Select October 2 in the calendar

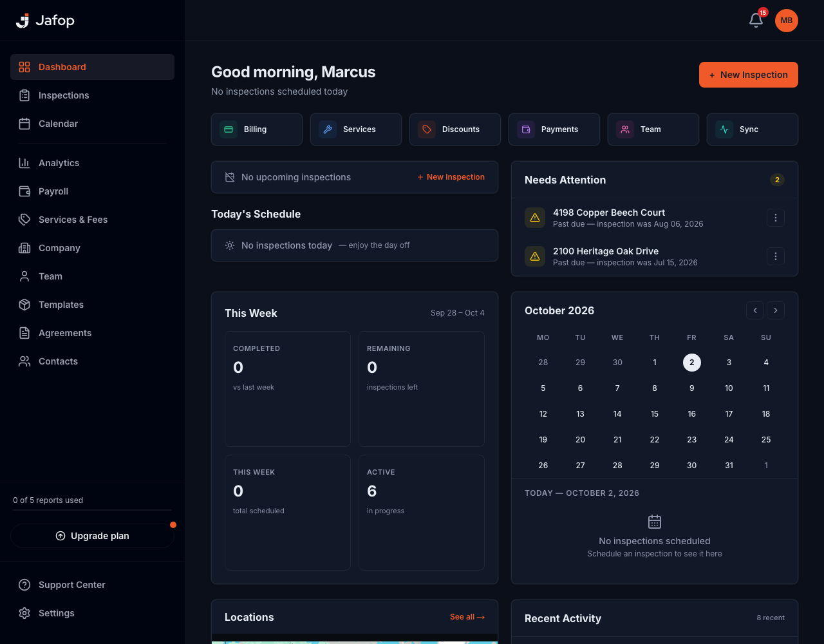[692, 363]
